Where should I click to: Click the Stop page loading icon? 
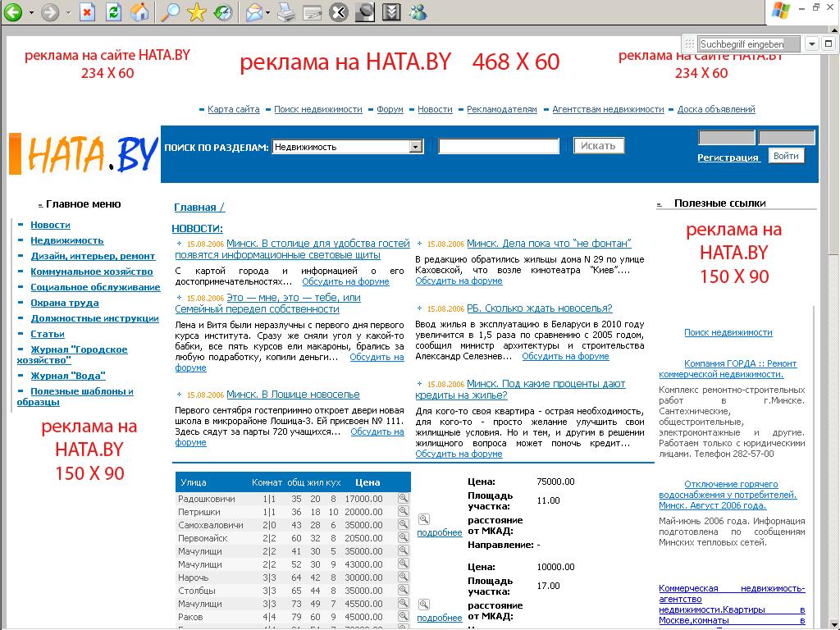87,11
